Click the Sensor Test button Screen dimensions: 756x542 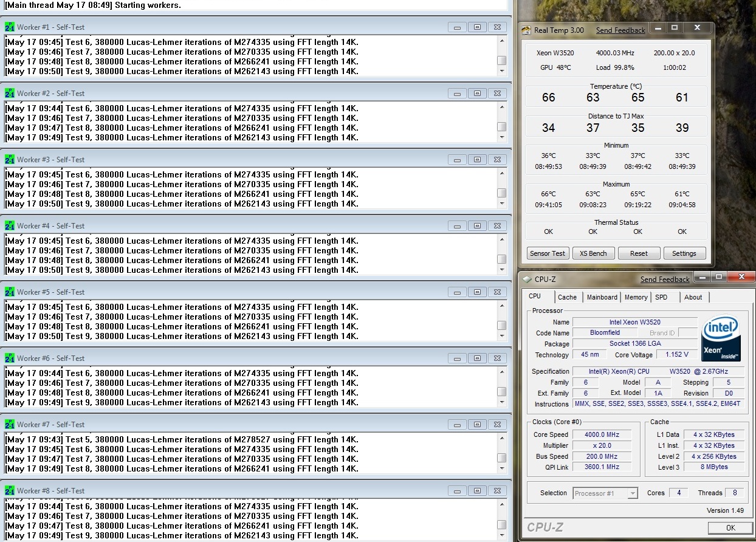point(548,253)
